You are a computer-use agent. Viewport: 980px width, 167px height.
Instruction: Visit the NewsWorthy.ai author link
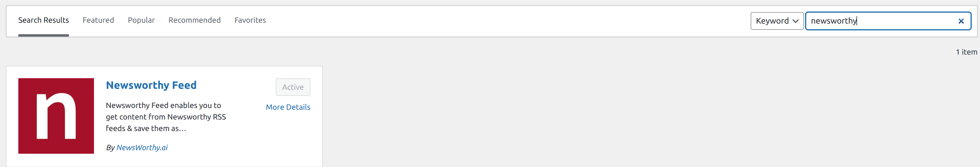(x=142, y=148)
